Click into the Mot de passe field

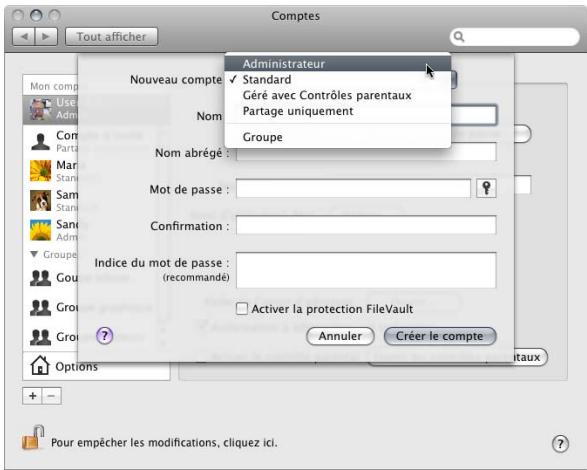(x=353, y=188)
